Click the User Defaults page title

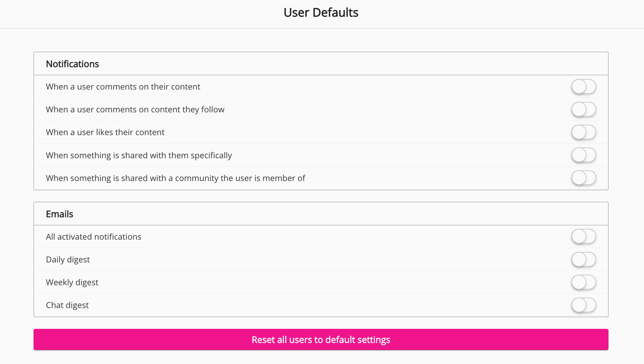coord(321,13)
